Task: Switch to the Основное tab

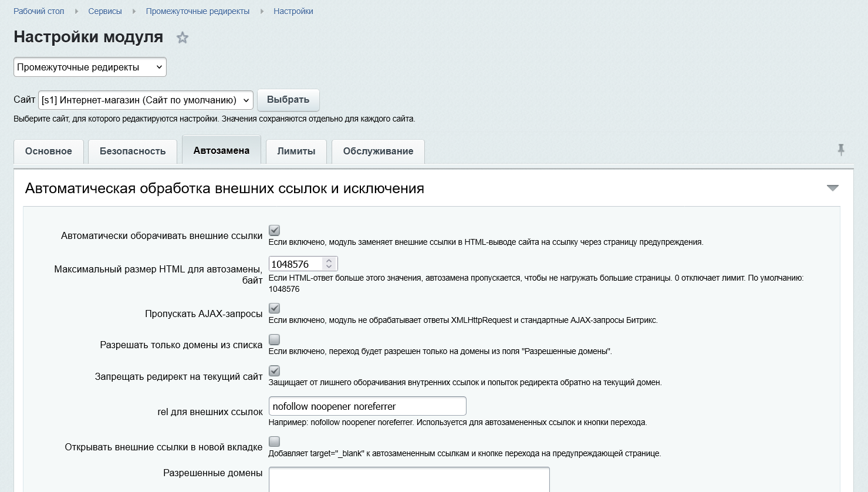Action: click(49, 151)
